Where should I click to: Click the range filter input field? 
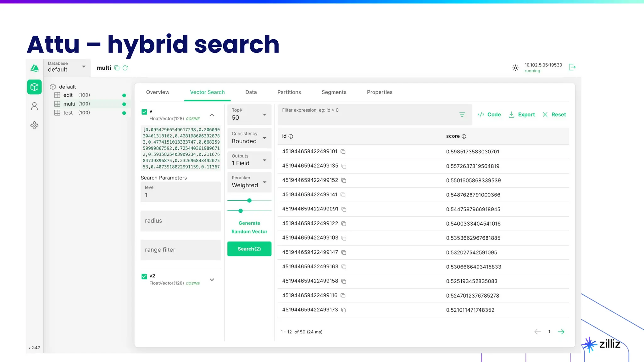180,250
